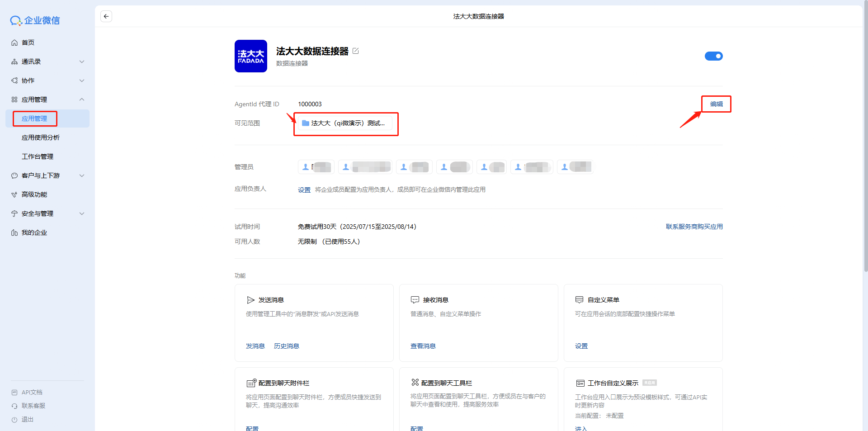Click the visible range tag 法大大（qi微演示）测试...
Image resolution: width=868 pixels, height=431 pixels.
pyautogui.click(x=345, y=123)
